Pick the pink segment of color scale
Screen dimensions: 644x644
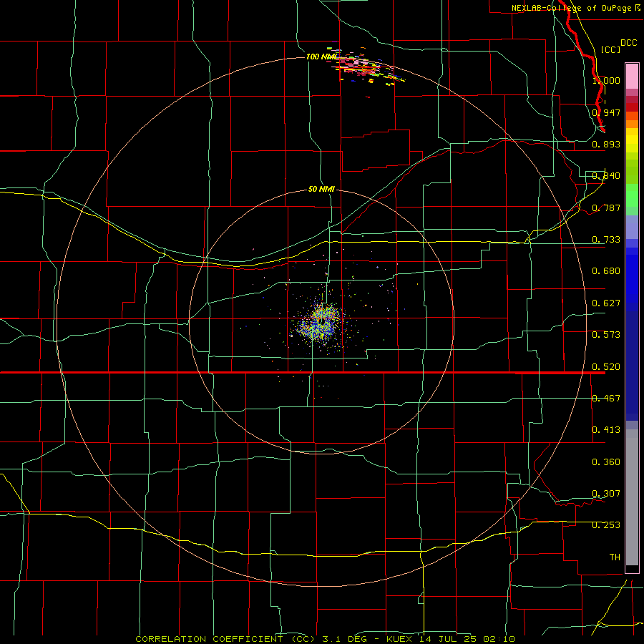point(632,76)
